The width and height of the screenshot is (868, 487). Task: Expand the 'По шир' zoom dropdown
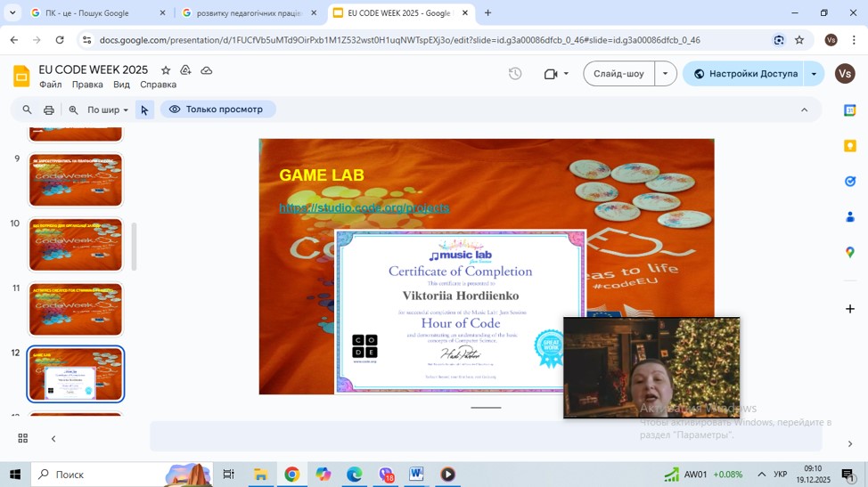click(107, 110)
